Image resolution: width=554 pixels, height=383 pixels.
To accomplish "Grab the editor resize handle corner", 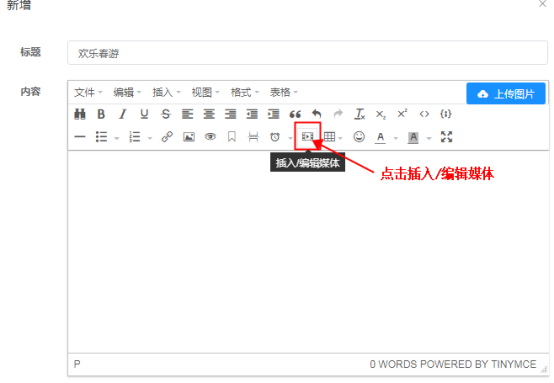I will pos(543,369).
